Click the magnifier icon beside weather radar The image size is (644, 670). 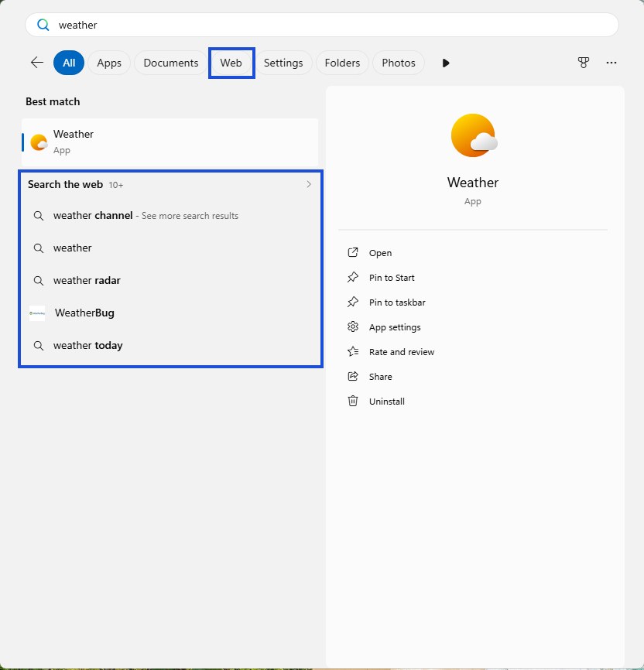coord(39,281)
